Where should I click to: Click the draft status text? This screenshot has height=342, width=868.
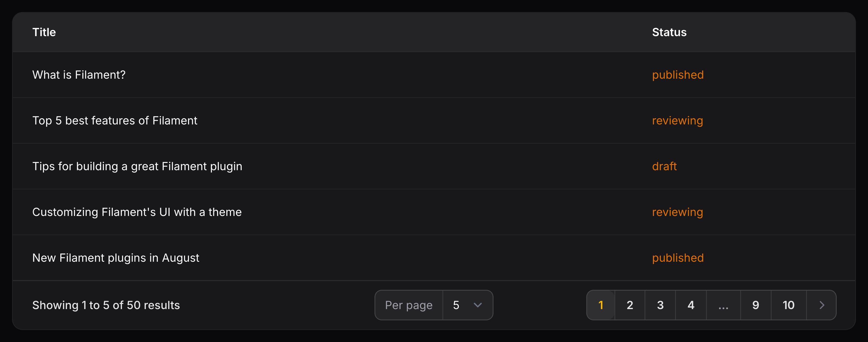point(664,166)
